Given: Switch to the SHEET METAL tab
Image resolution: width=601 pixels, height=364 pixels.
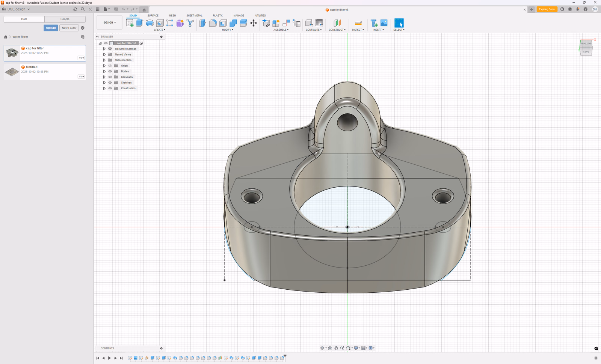Looking at the screenshot, I should 194,15.
